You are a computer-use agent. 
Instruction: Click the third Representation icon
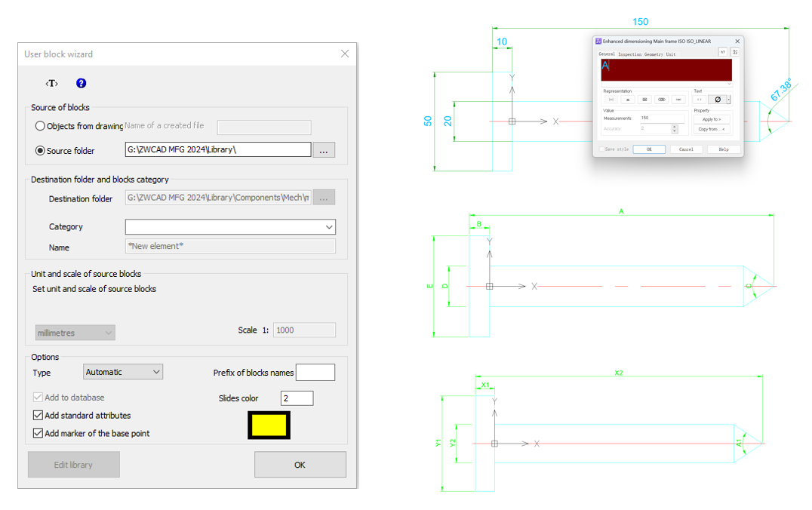point(644,100)
